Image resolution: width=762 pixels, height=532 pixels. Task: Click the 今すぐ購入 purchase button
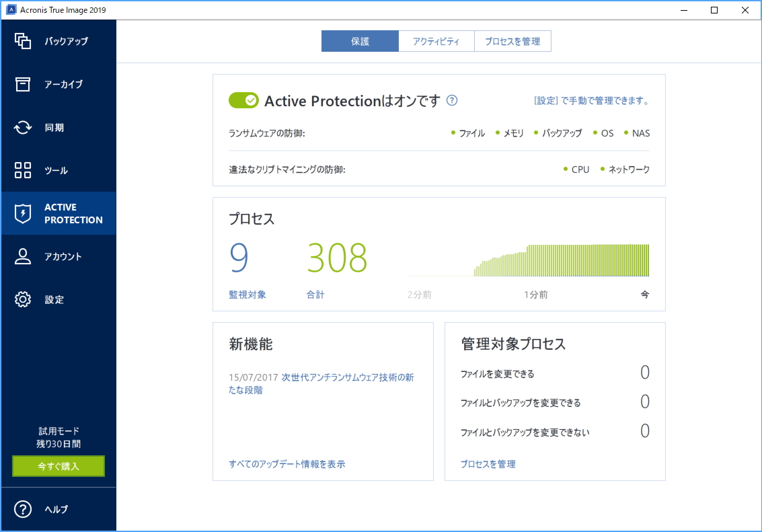point(58,466)
